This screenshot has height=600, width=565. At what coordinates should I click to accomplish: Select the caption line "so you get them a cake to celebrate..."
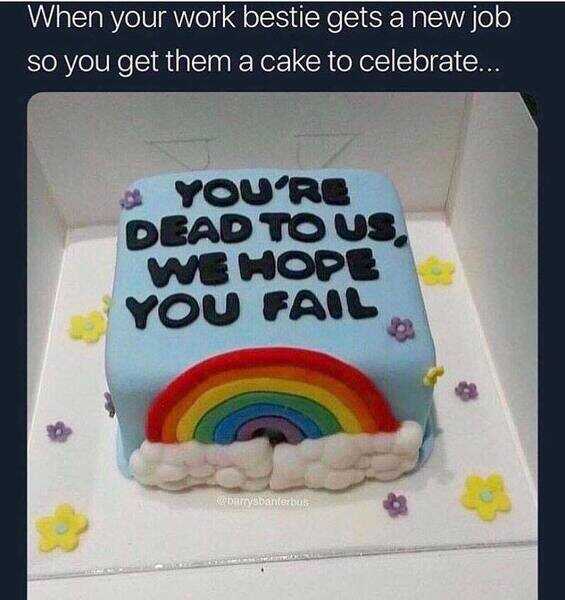264,62
